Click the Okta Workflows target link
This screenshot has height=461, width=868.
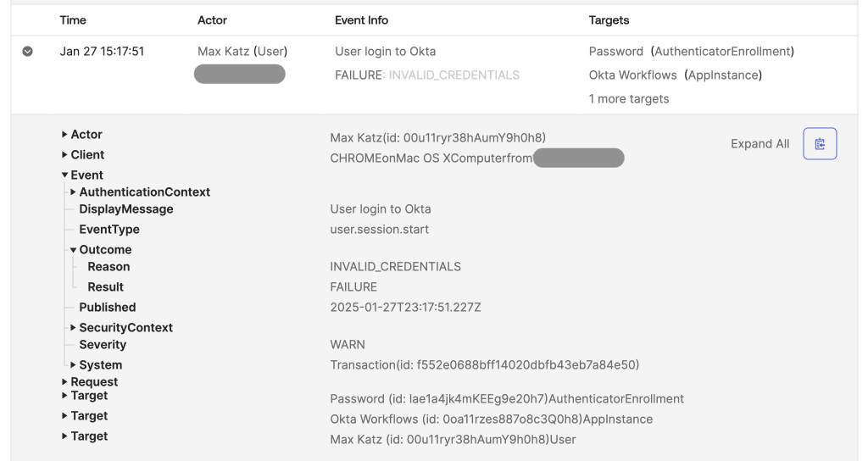pos(632,75)
